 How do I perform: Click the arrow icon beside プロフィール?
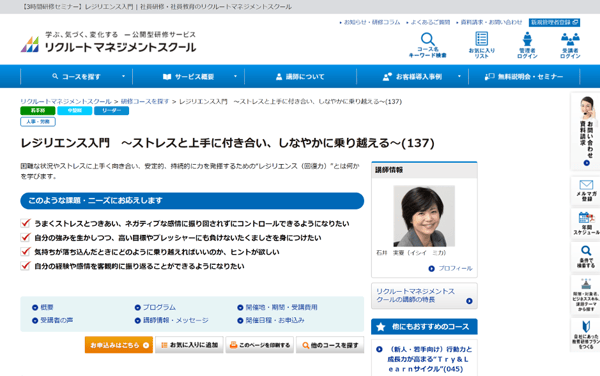[432, 269]
